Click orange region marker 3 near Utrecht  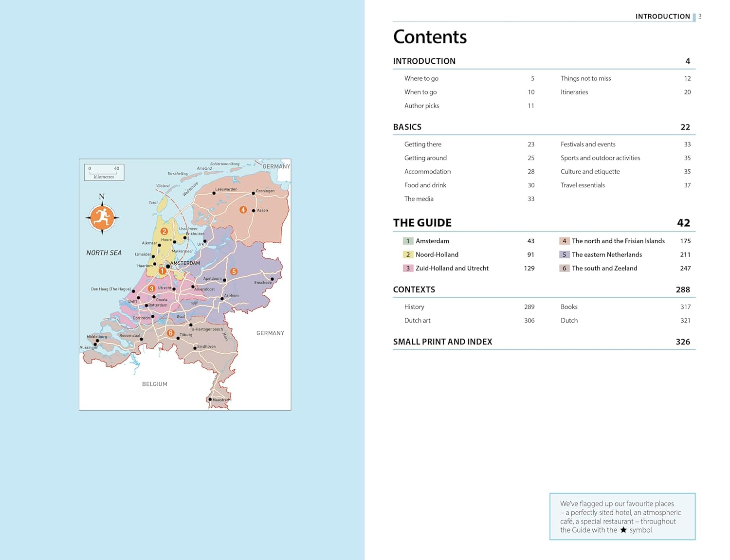pyautogui.click(x=151, y=289)
